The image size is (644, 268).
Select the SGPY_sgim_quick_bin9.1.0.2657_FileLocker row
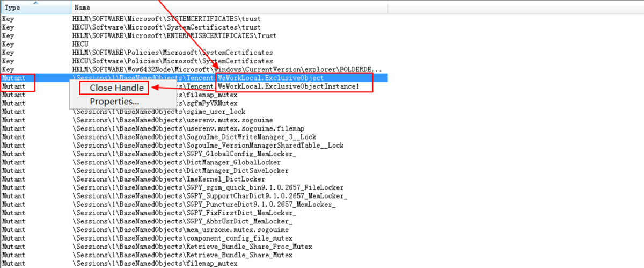193,188
